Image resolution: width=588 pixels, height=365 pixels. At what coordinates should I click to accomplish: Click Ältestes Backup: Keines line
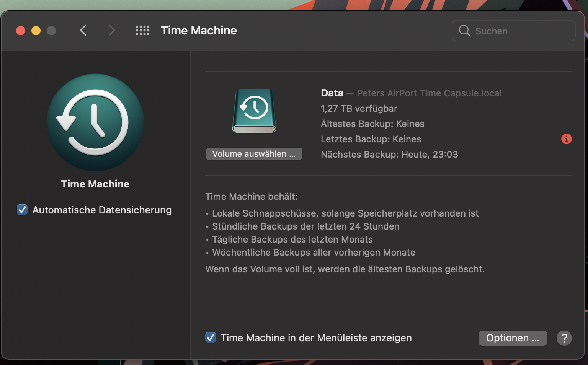pyautogui.click(x=372, y=124)
